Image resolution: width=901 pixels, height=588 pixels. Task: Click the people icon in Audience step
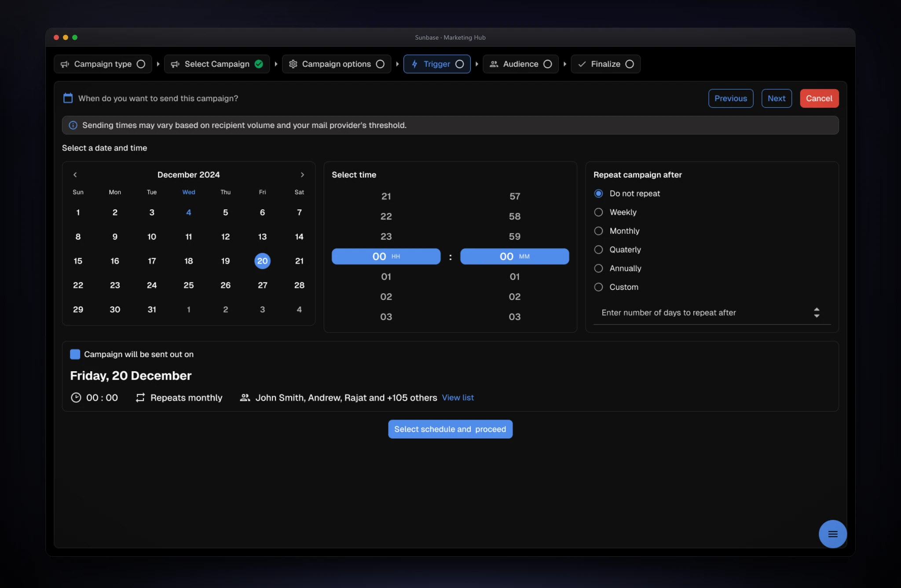coord(494,64)
